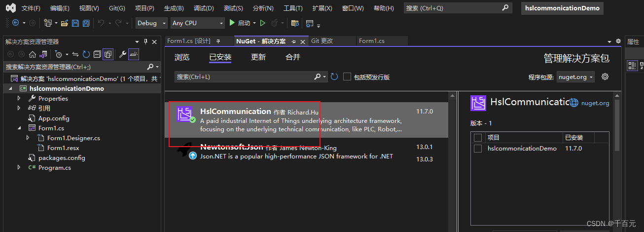Save the current file with single disk icon
644x232 pixels.
pos(75,23)
